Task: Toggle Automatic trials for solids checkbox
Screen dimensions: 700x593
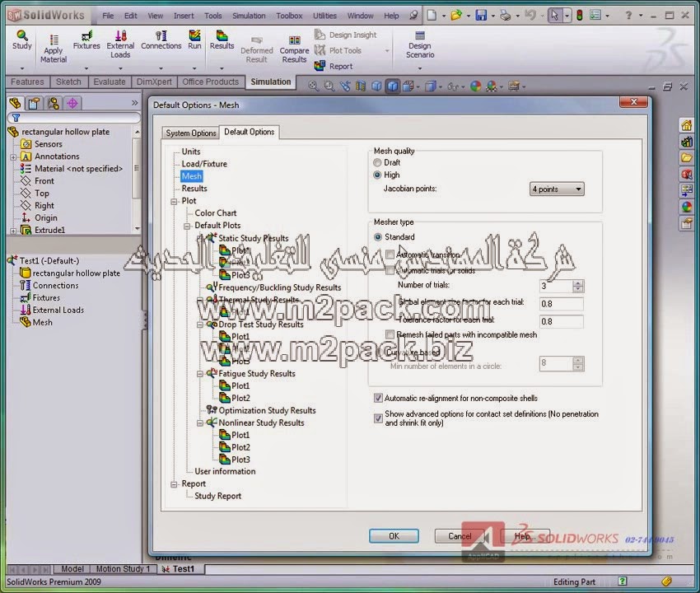Action: [x=390, y=270]
